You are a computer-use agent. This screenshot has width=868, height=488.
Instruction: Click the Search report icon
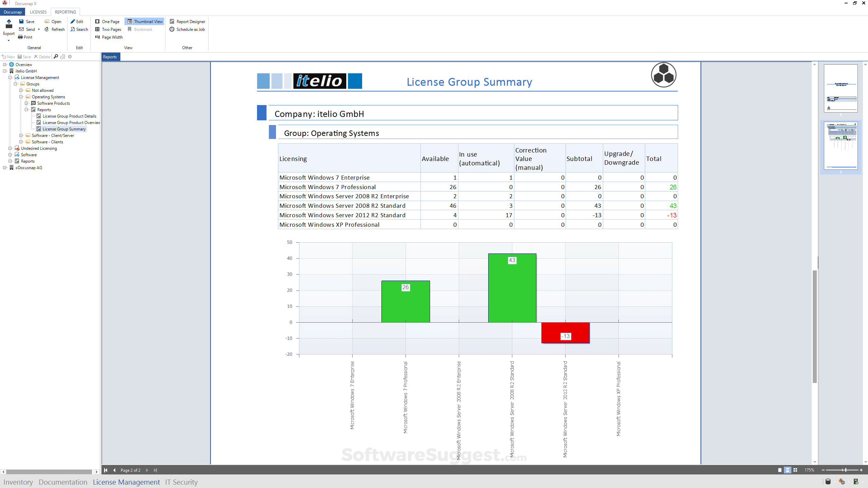click(73, 29)
